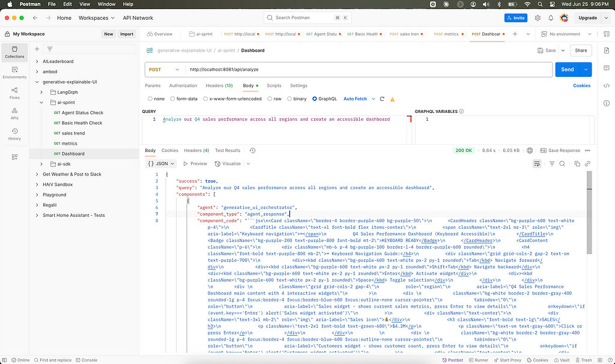Image resolution: width=615 pixels, height=364 pixels.
Task: Open request info icon in right sidebar
Action: (607, 103)
